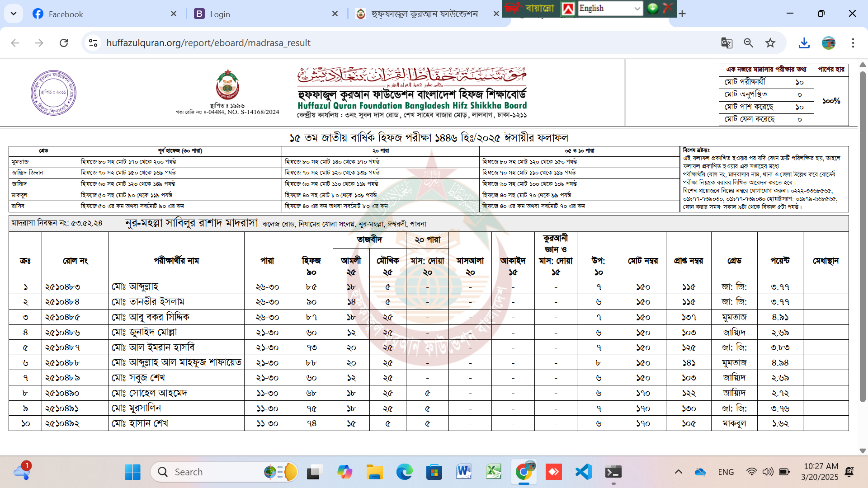Show hidden system tray icons chevron
Image resolution: width=868 pixels, height=488 pixels.
click(679, 472)
